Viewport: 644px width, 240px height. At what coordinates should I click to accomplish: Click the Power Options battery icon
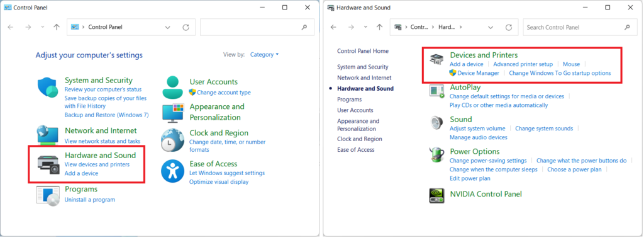coord(436,155)
